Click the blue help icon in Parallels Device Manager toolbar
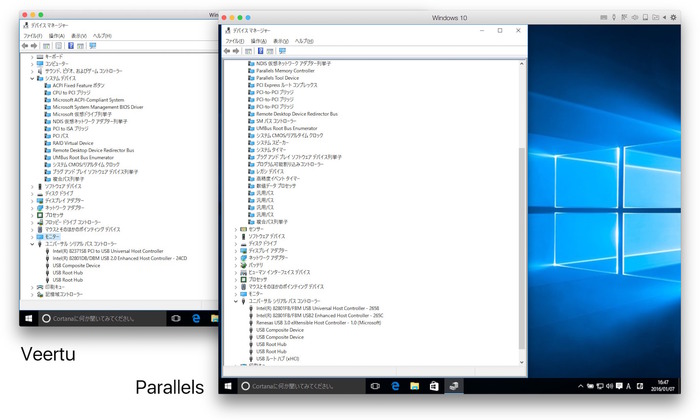The image size is (700, 420). pyautogui.click(x=260, y=51)
